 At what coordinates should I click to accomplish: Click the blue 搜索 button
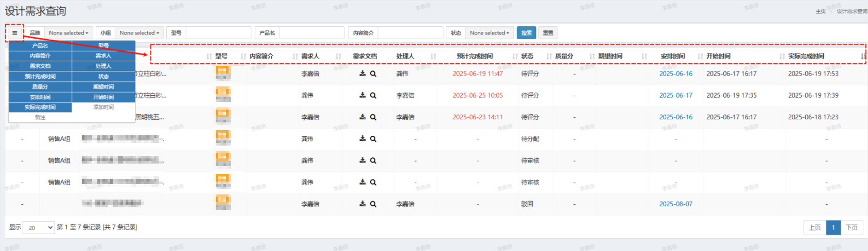click(x=526, y=33)
